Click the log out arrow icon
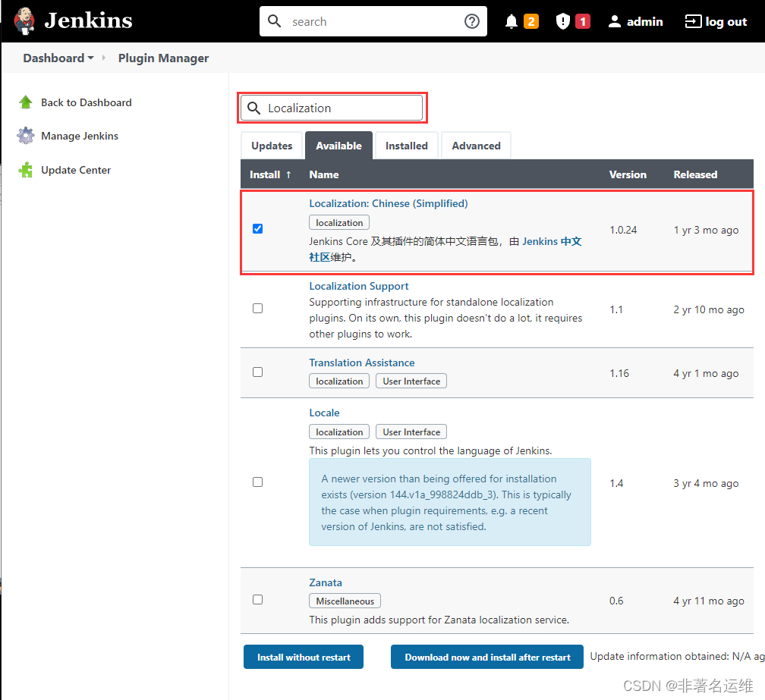The image size is (765, 700). click(694, 21)
